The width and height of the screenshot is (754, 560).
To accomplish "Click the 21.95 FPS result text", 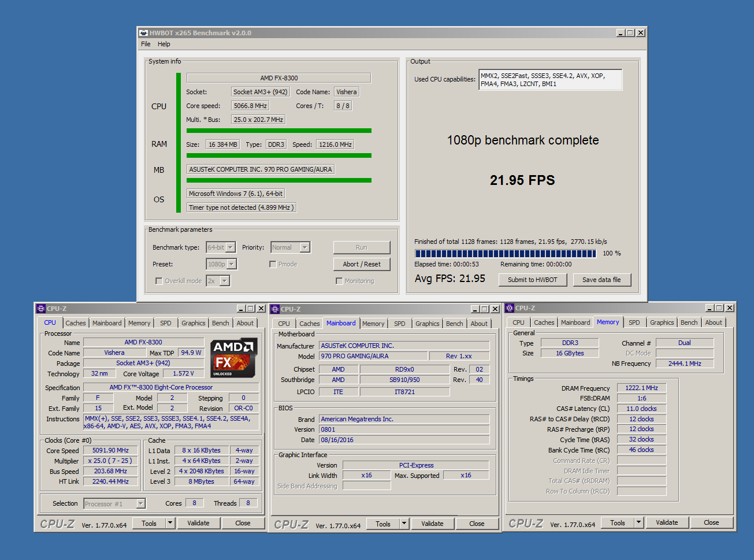I will coord(522,180).
